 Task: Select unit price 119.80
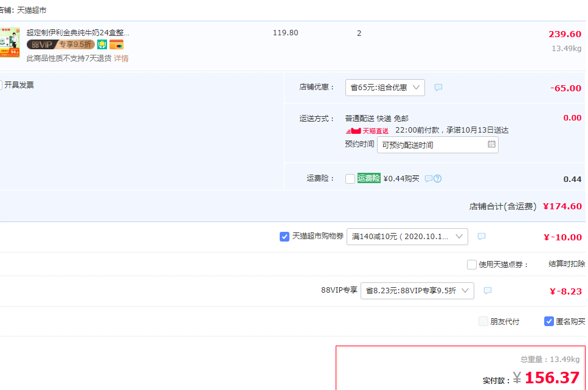(285, 33)
